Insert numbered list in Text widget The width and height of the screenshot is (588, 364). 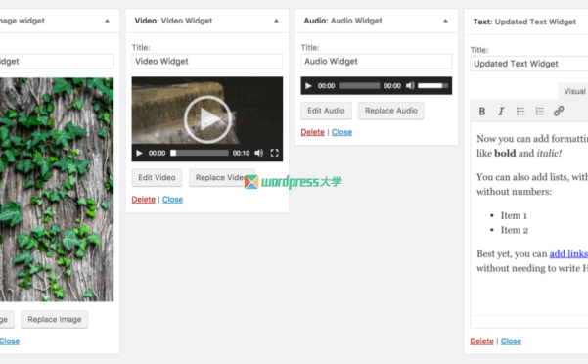tap(540, 111)
